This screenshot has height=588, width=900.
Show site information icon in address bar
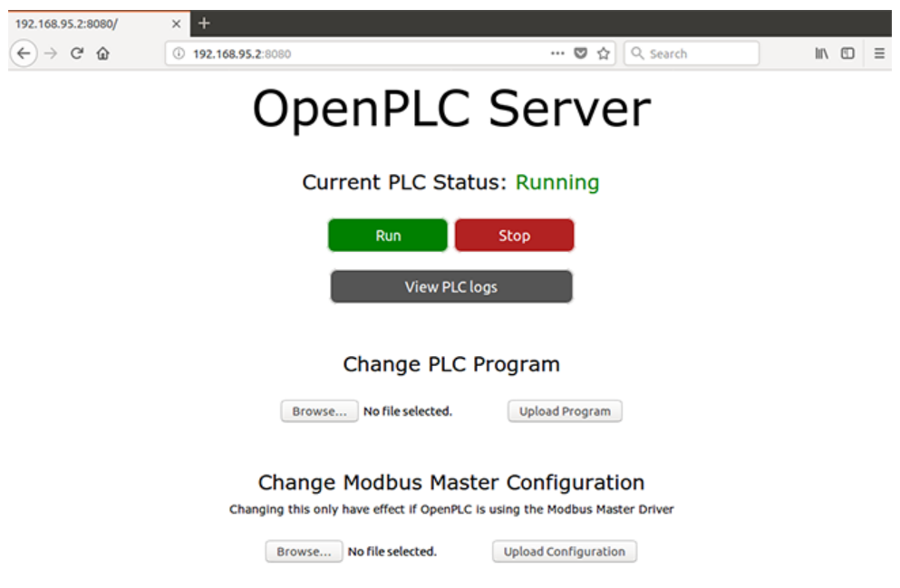(179, 54)
